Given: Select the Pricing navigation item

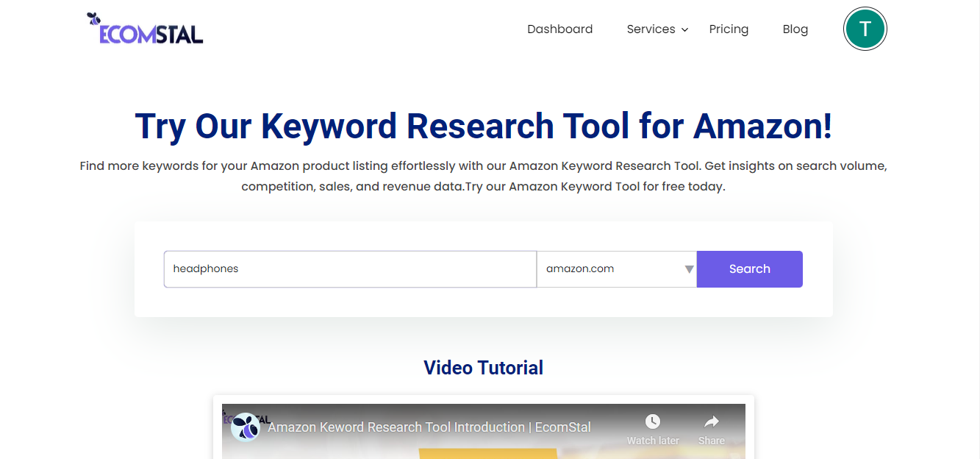Looking at the screenshot, I should (x=729, y=29).
